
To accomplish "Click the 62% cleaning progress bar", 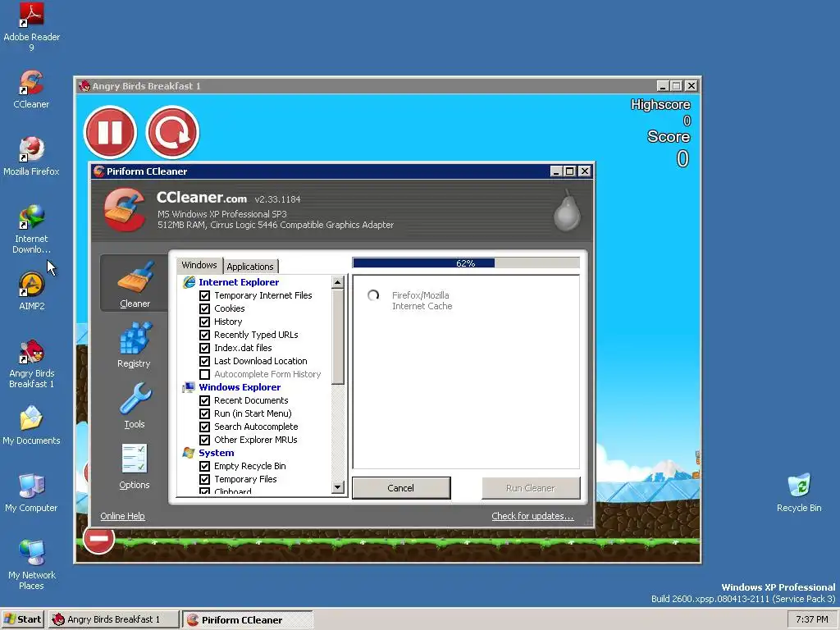I will (x=466, y=263).
